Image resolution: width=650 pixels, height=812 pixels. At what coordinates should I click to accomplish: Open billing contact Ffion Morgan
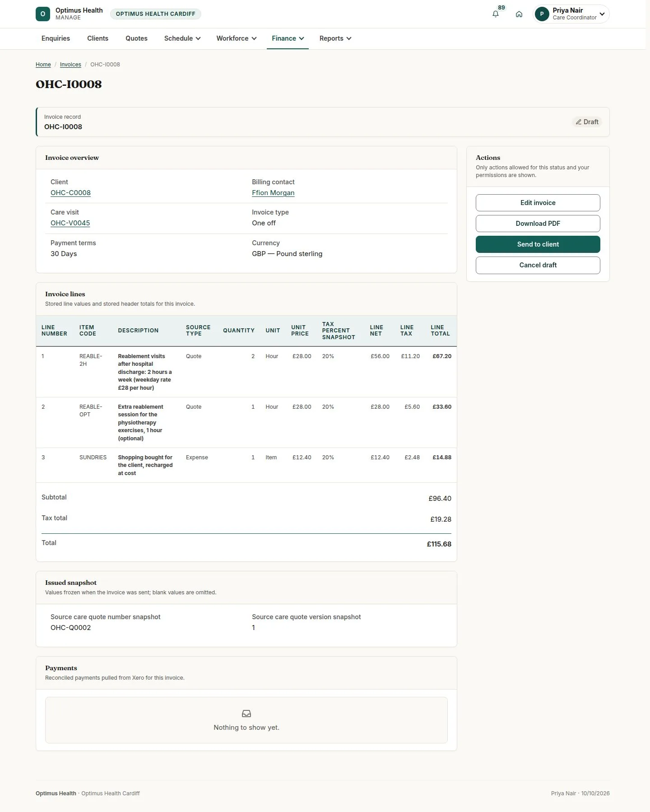click(x=273, y=193)
